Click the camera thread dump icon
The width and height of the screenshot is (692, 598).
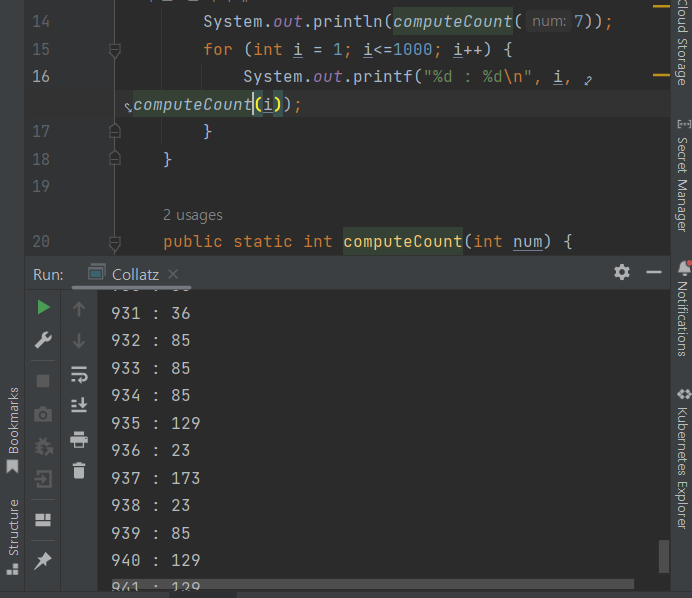(x=43, y=414)
